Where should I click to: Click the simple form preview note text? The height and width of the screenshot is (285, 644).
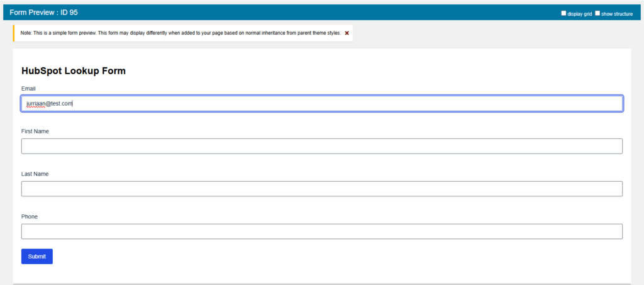point(180,33)
